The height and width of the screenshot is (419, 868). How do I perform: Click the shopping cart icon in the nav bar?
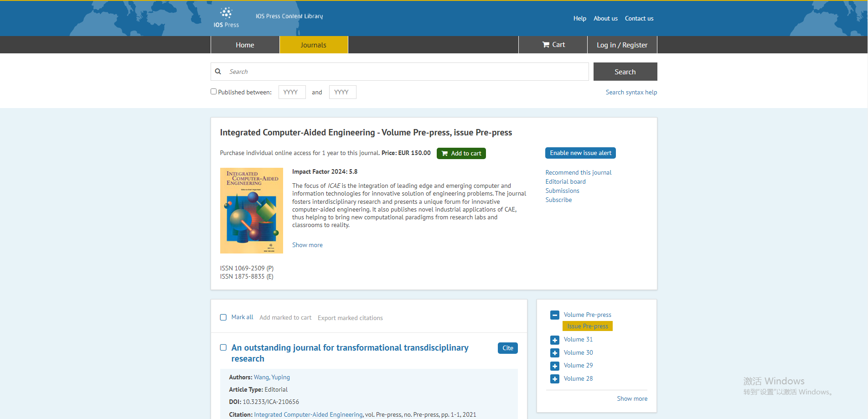[x=546, y=45]
